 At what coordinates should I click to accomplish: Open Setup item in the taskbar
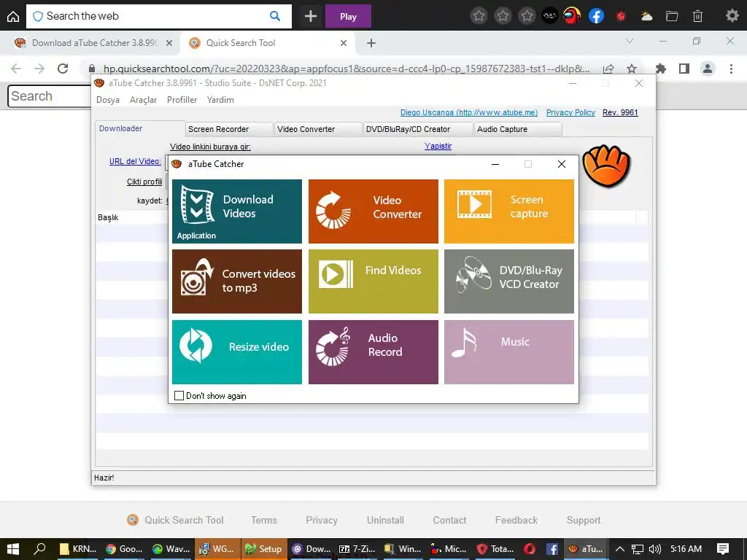coord(264,549)
